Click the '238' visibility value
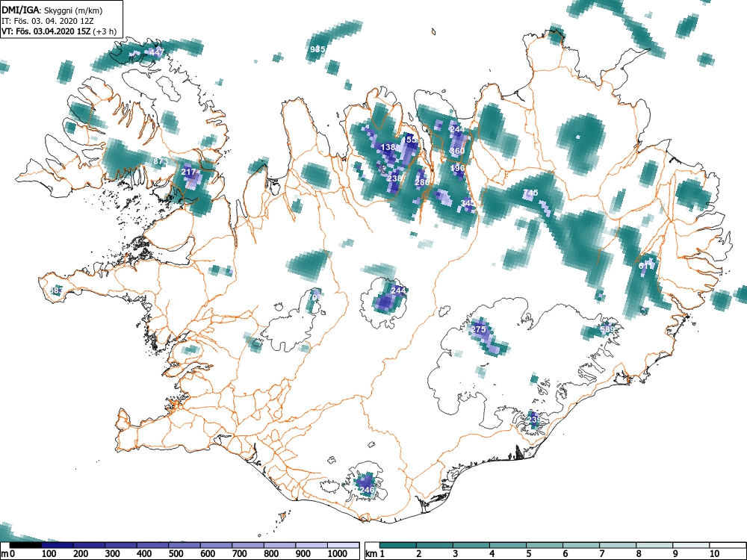 [x=394, y=178]
